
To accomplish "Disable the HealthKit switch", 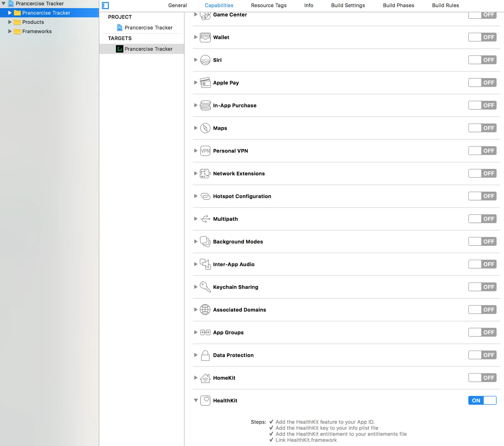I will click(482, 400).
